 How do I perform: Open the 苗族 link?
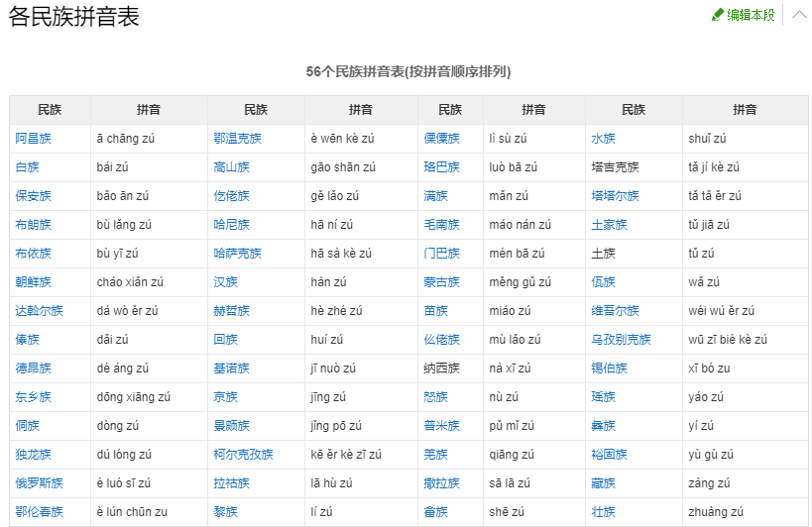(436, 311)
